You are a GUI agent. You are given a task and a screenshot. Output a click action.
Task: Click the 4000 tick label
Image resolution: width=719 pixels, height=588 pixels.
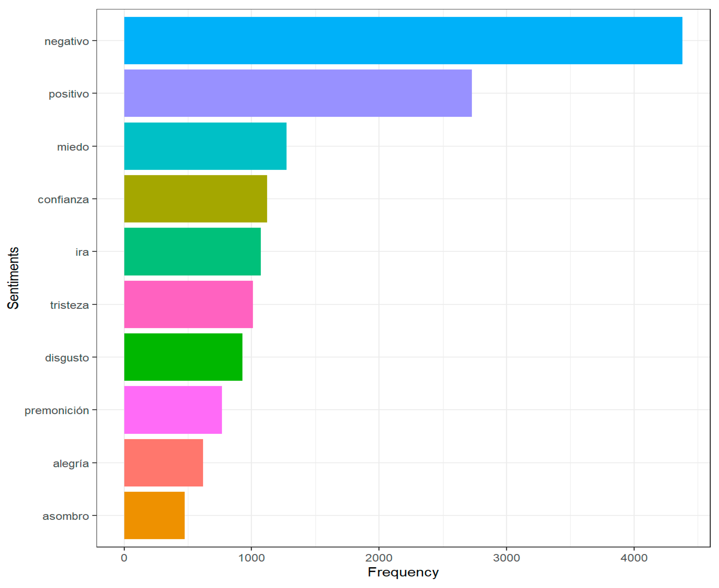tap(634, 558)
